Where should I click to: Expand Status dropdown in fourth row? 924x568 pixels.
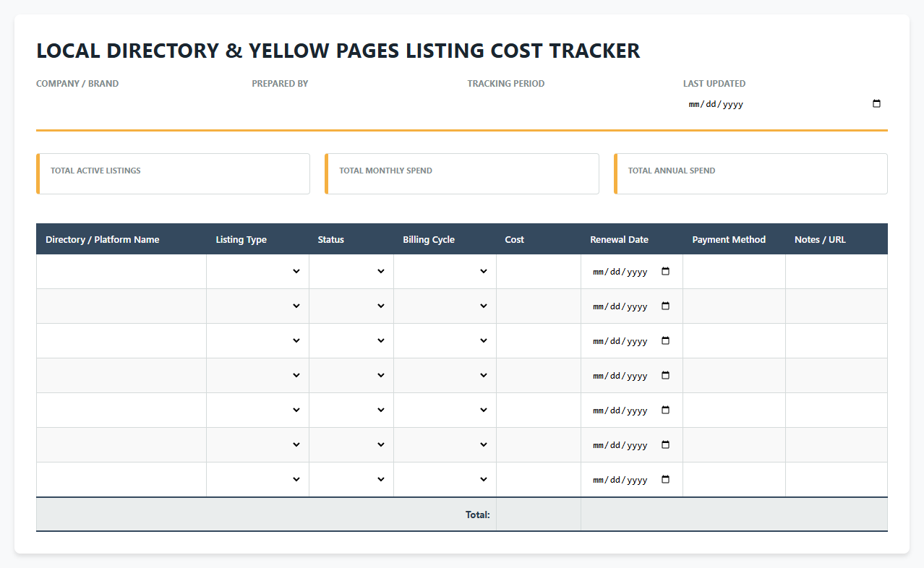tap(351, 376)
